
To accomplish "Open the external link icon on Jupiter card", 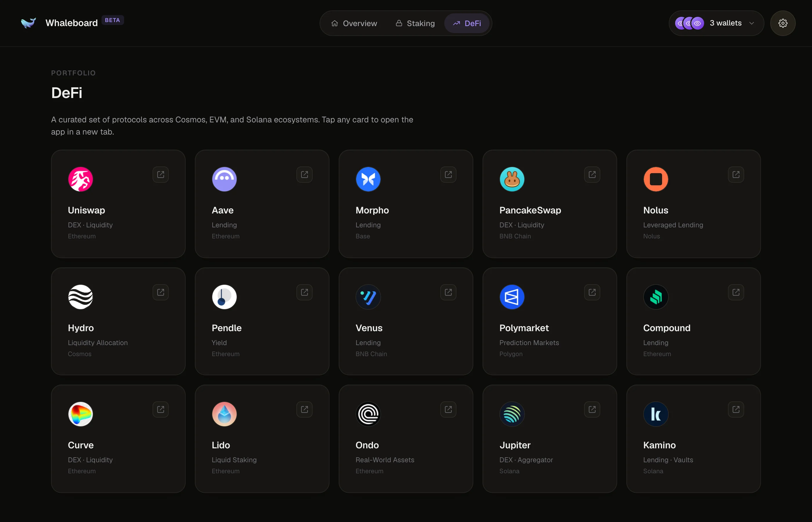I will pyautogui.click(x=592, y=409).
